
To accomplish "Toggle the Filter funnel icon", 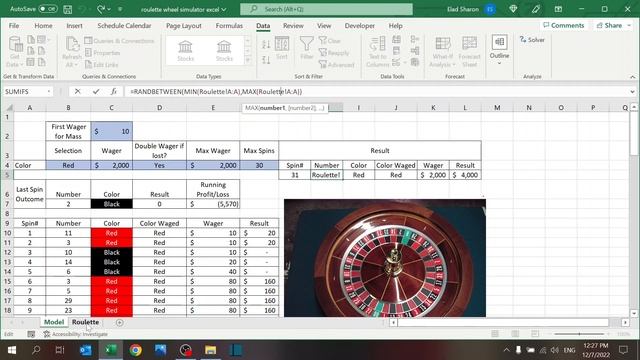I will 307,48.
